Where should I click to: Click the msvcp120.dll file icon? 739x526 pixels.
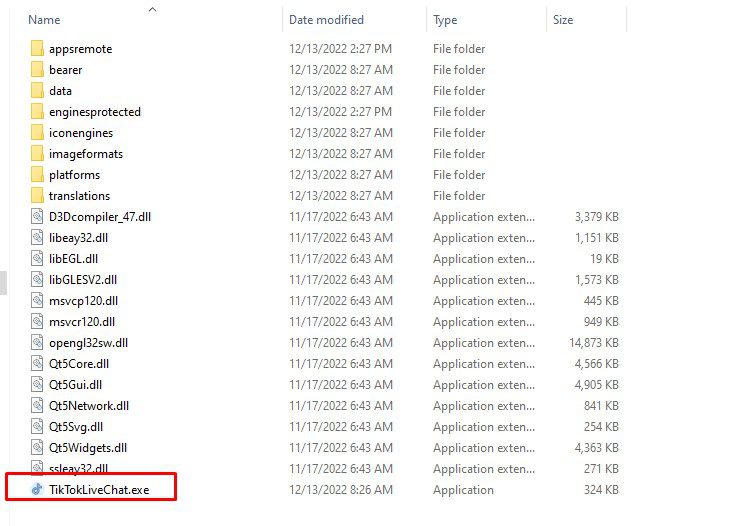(37, 301)
